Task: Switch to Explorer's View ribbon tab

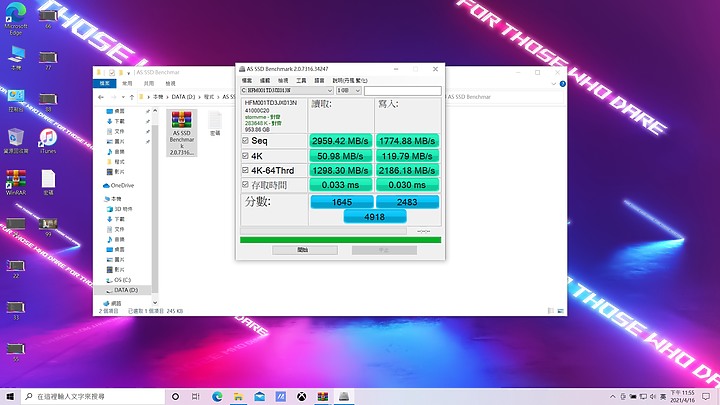Action: coord(170,84)
